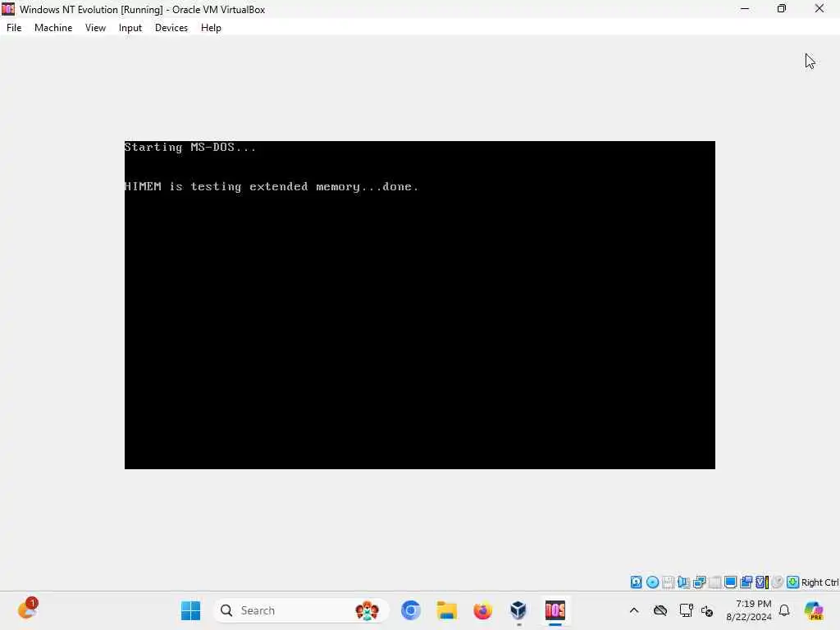Open the notifications bell icon

[784, 610]
